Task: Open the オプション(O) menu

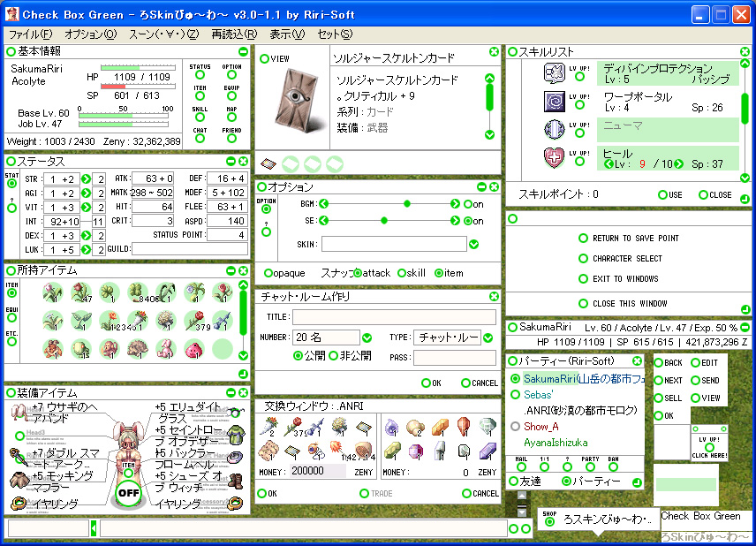Action: coord(91,34)
